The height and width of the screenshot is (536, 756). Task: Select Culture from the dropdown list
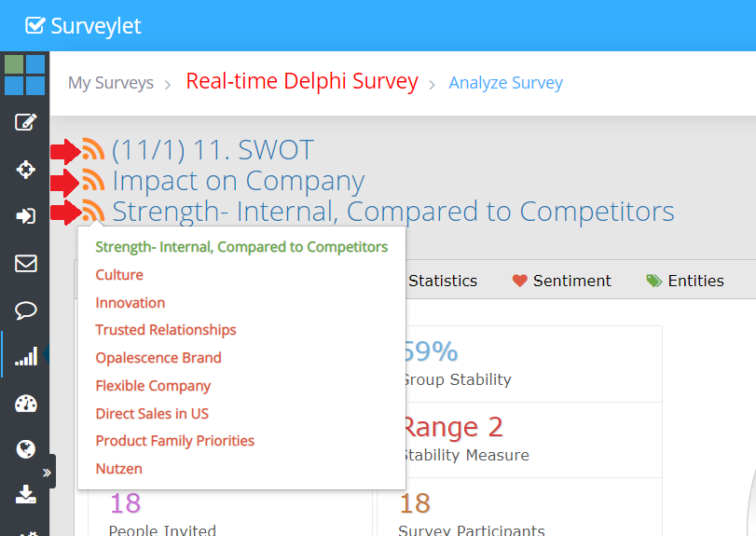click(119, 275)
